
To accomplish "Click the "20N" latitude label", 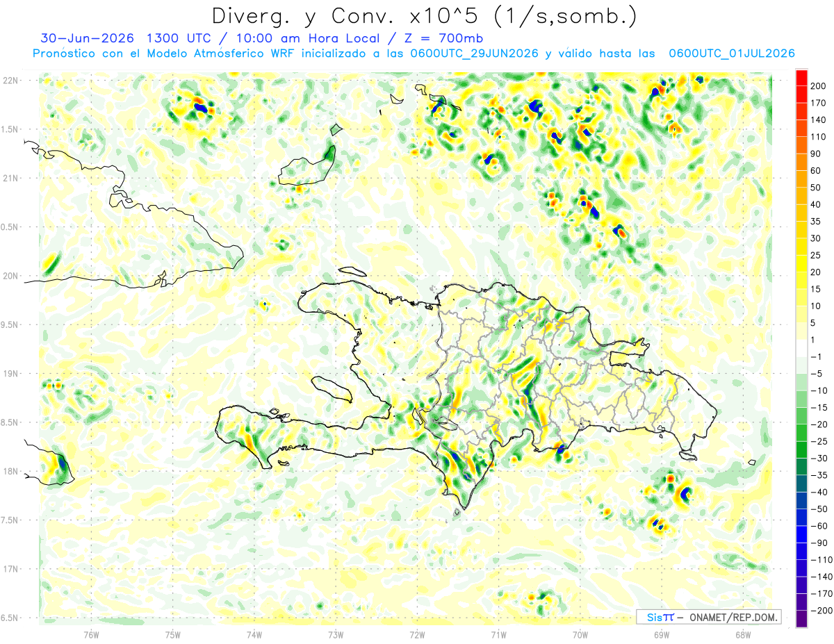I will pos(12,276).
